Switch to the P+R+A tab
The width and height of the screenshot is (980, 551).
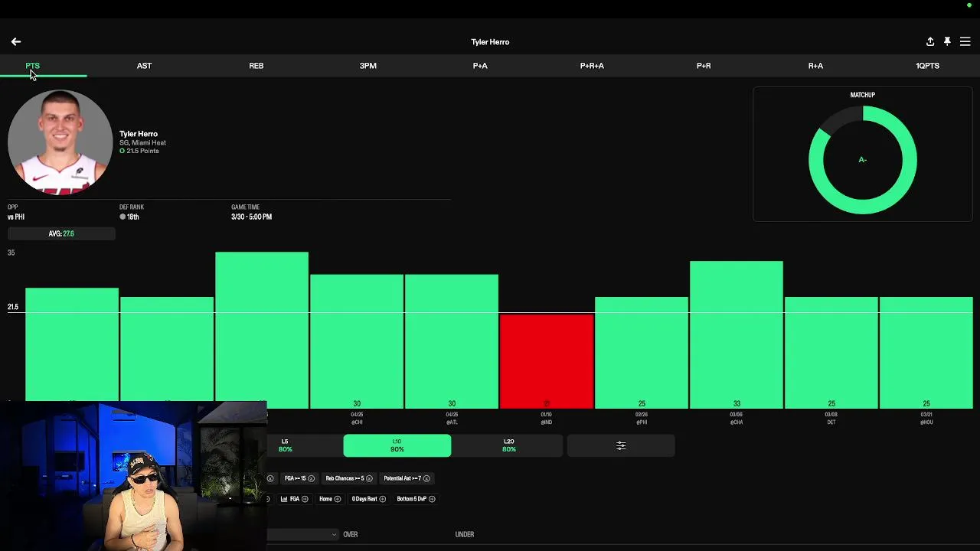point(592,66)
